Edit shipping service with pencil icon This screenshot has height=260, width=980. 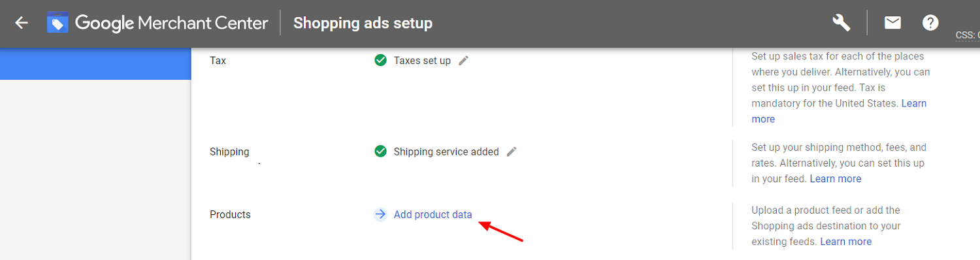pyautogui.click(x=512, y=152)
